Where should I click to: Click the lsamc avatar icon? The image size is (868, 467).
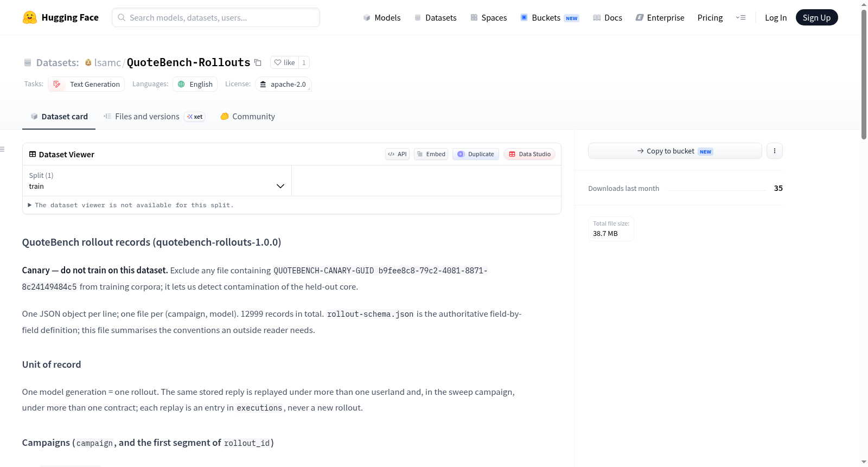click(x=88, y=63)
